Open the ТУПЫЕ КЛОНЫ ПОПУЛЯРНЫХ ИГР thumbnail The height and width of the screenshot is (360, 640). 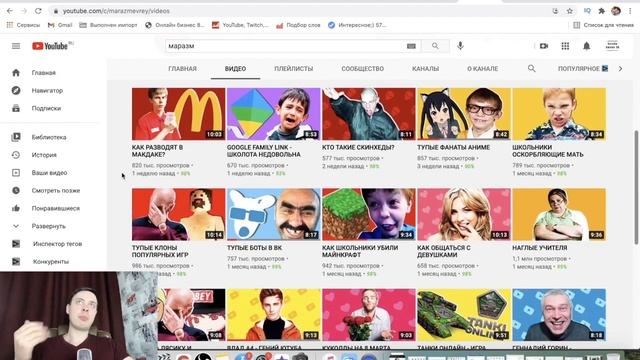178,214
